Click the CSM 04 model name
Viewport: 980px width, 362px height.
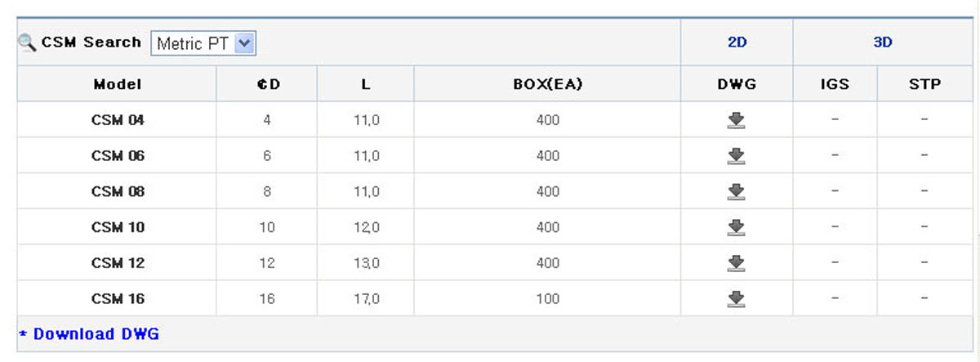(118, 120)
